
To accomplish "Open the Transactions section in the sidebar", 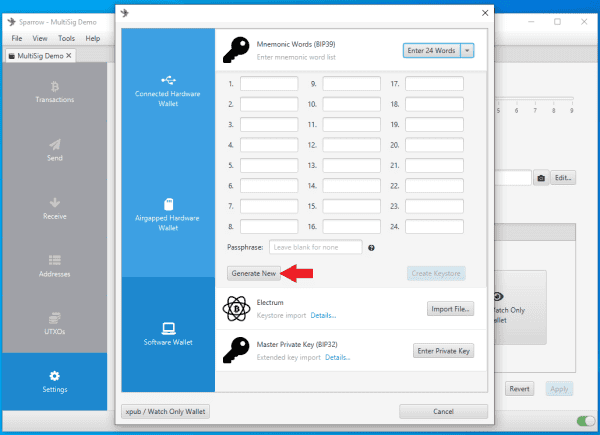I will click(54, 92).
